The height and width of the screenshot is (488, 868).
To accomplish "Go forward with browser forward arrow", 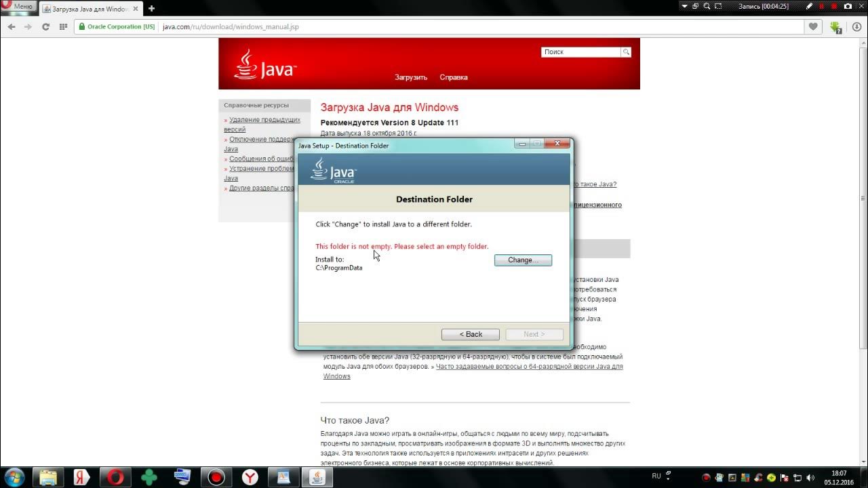I will coord(28,27).
